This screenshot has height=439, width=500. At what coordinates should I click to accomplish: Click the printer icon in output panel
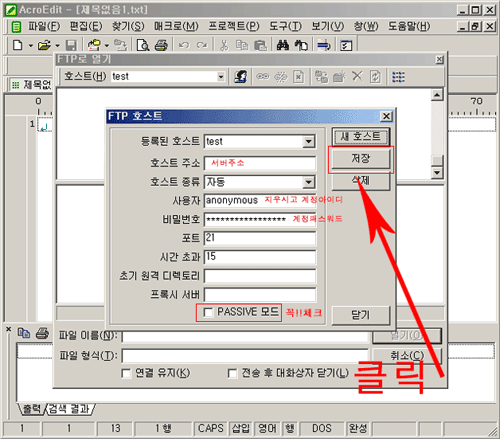click(42, 333)
